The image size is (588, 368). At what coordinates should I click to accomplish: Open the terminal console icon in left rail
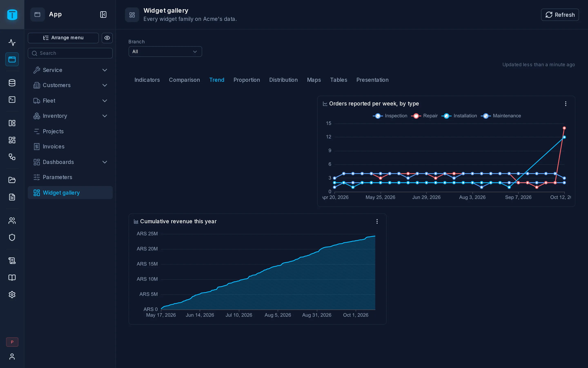pyautogui.click(x=12, y=100)
